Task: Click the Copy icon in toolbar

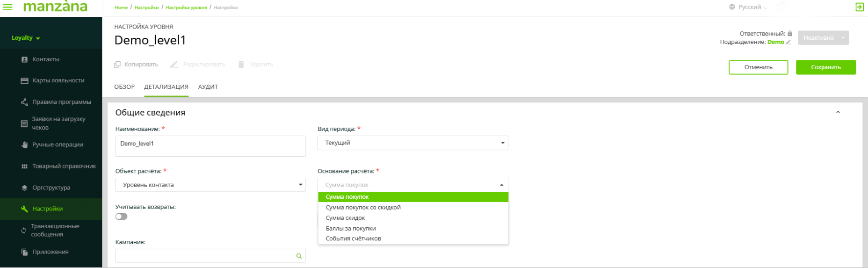Action: coord(117,65)
